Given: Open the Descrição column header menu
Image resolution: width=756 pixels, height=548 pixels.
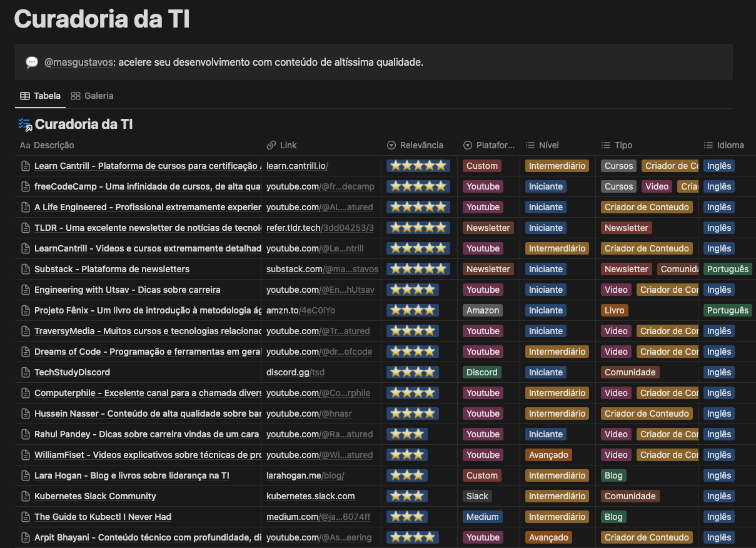Looking at the screenshot, I should 47,145.
